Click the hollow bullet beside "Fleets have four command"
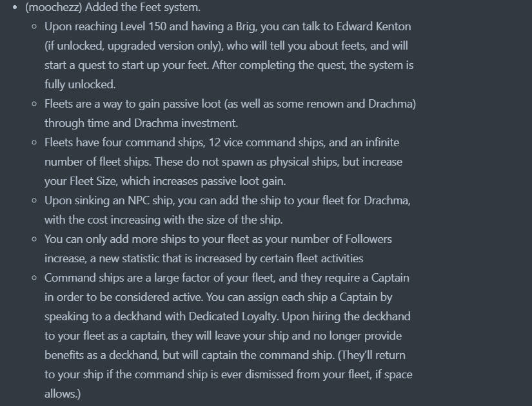The width and height of the screenshot is (532, 406). point(34,143)
